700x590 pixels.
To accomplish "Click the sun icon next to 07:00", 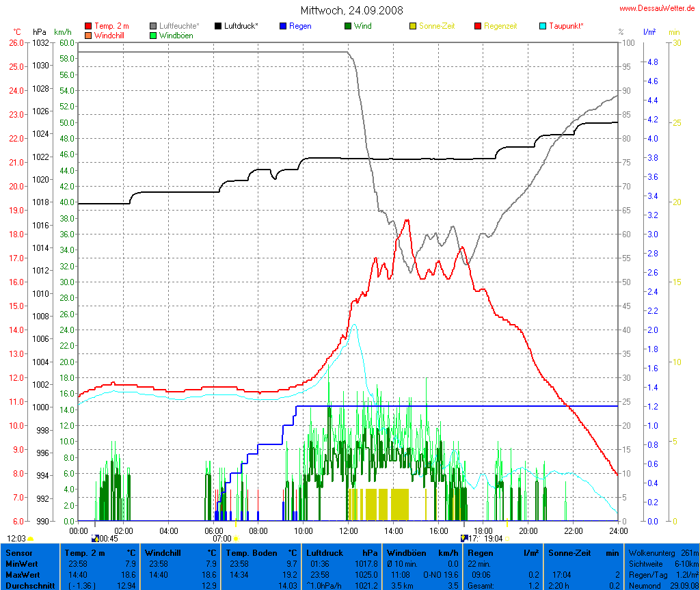I will click(x=236, y=539).
